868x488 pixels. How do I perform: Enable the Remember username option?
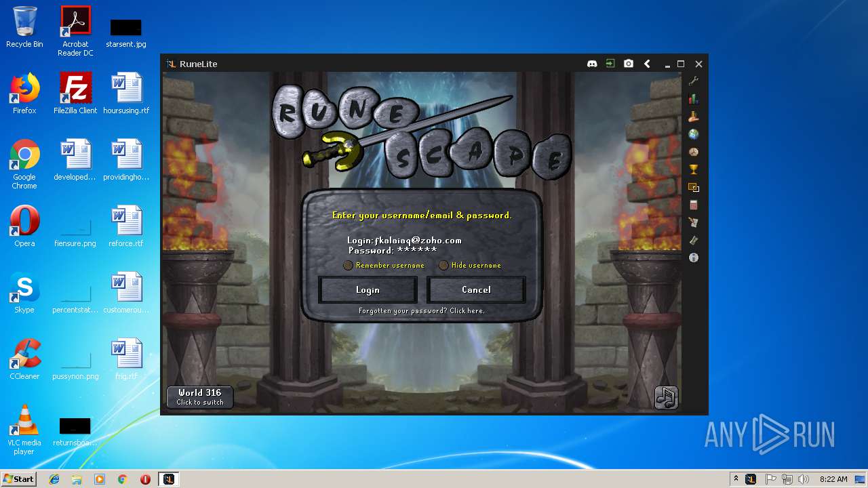(348, 265)
